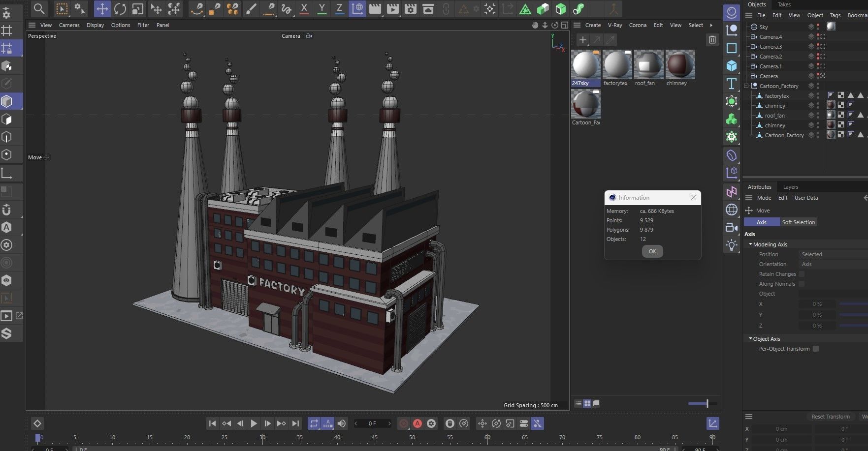This screenshot has width=868, height=451.
Task: Collapse the Object Axis section
Action: (x=750, y=338)
